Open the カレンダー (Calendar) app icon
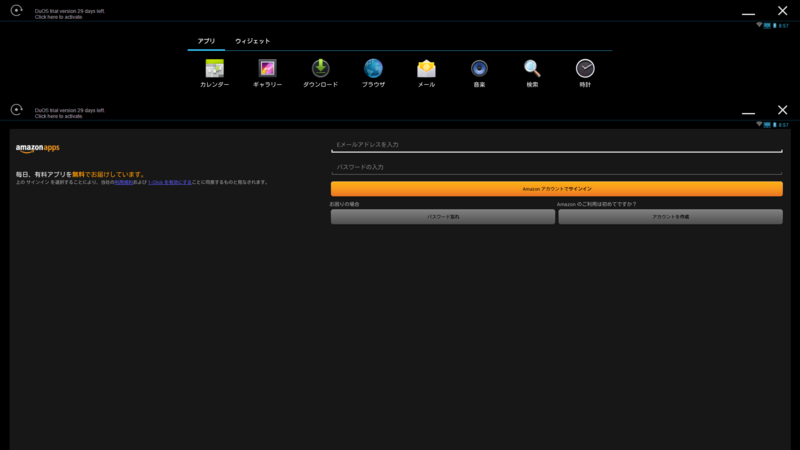800x450 pixels. coord(214,68)
